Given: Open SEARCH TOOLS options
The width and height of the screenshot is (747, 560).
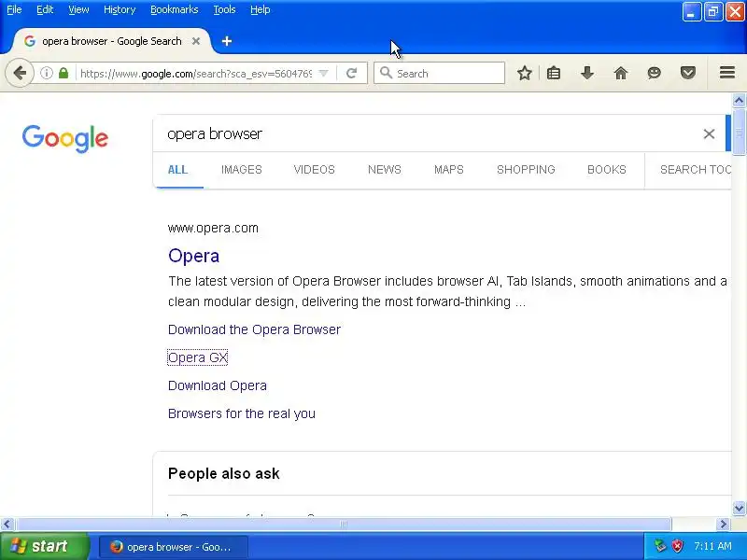Looking at the screenshot, I should click(x=695, y=170).
